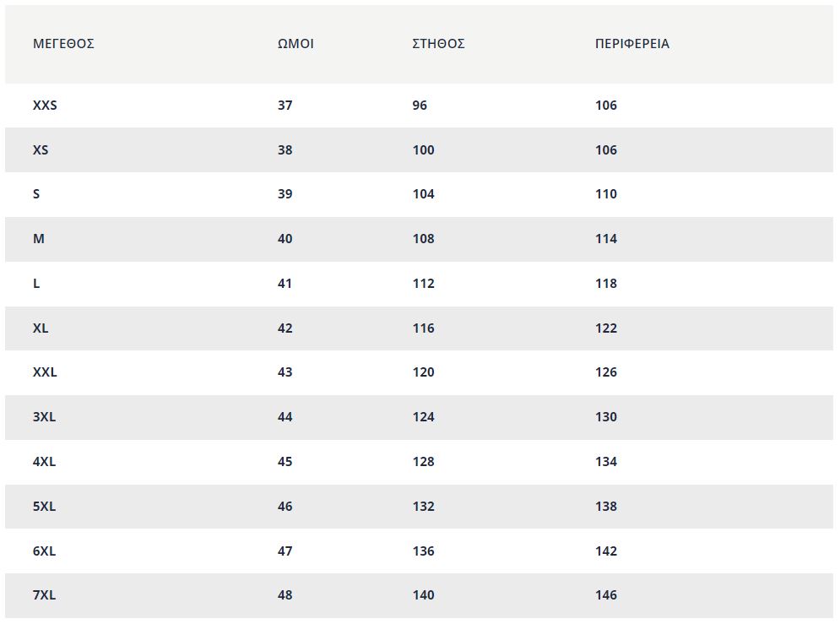Image resolution: width=840 pixels, height=624 pixels.
Task: Click shoulder value 40 in M row
Action: (285, 239)
